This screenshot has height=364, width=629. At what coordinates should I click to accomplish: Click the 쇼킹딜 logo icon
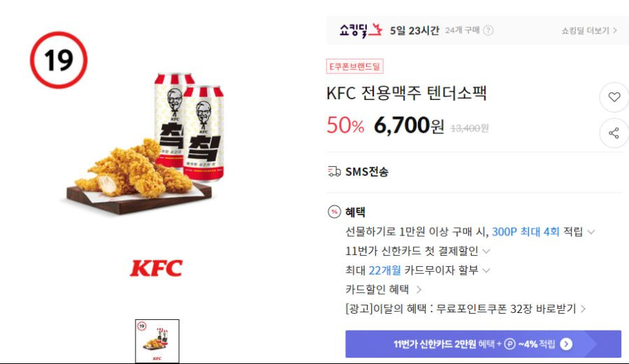(x=361, y=30)
